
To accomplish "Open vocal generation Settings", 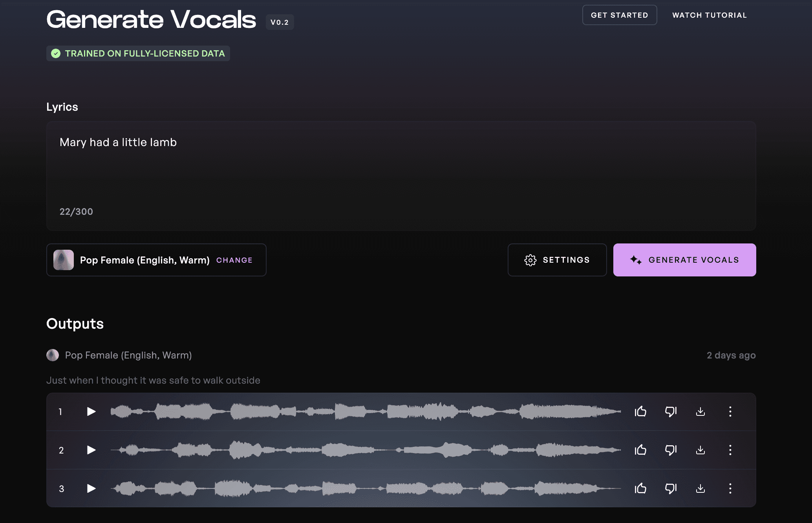I will tap(557, 260).
